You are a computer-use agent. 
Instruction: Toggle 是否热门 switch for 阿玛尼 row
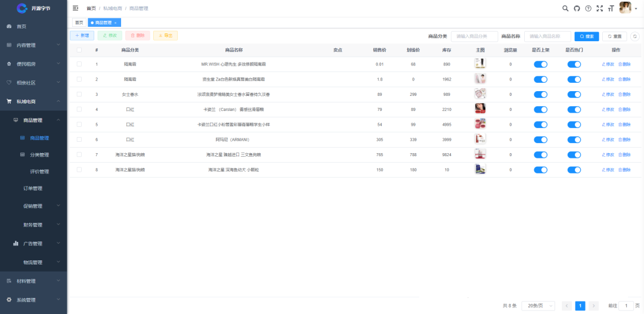tap(574, 139)
